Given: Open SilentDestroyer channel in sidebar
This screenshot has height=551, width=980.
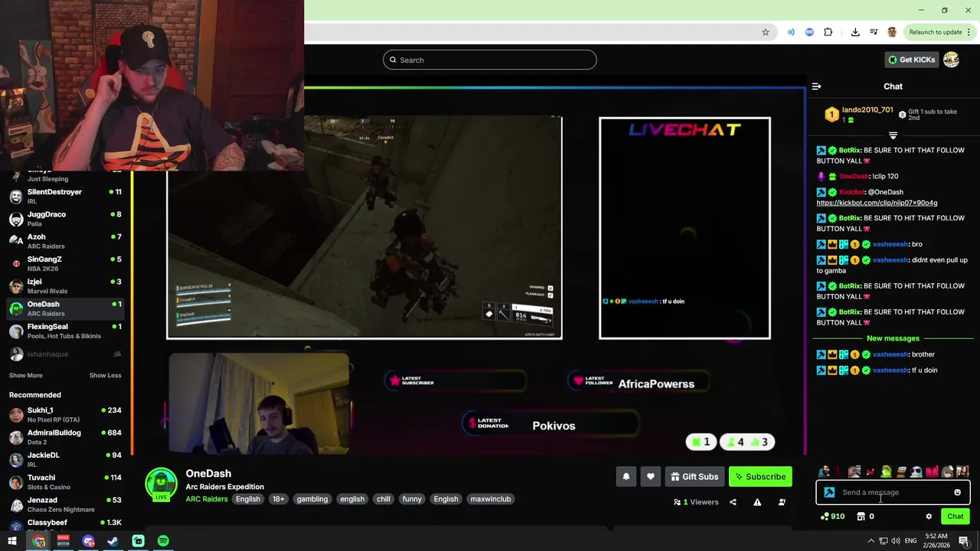Looking at the screenshot, I should [66, 197].
